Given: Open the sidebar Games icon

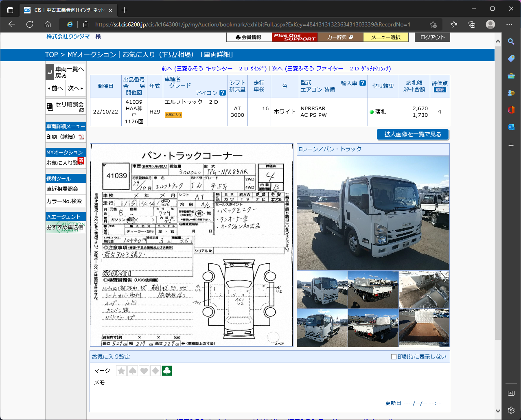Looking at the screenshot, I should coord(511,93).
